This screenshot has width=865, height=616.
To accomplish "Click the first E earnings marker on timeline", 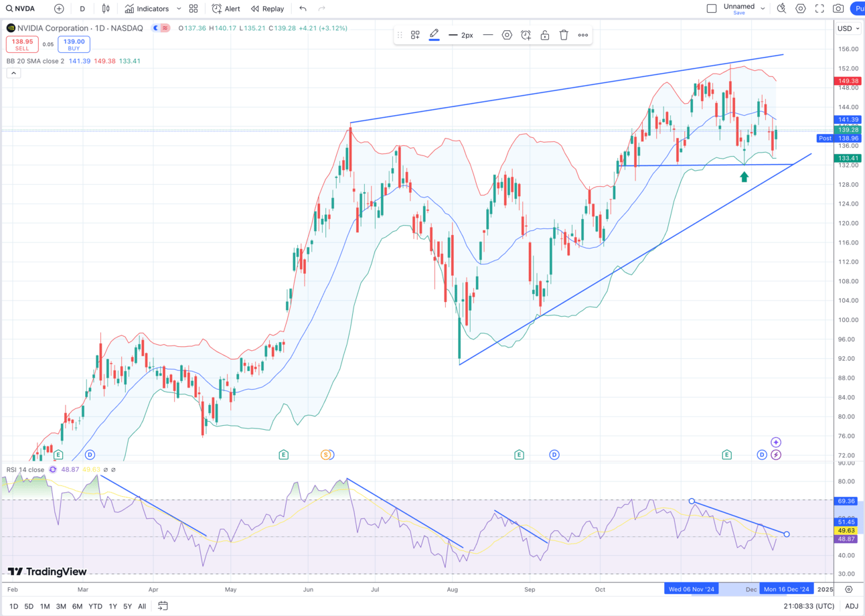I will [58, 455].
